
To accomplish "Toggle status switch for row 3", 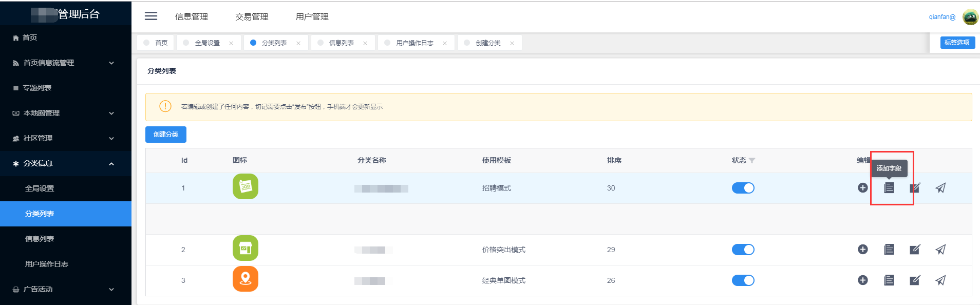I will [x=743, y=280].
